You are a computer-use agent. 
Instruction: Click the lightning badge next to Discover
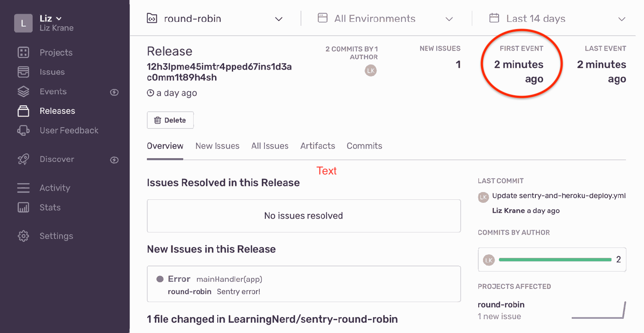[x=114, y=160]
